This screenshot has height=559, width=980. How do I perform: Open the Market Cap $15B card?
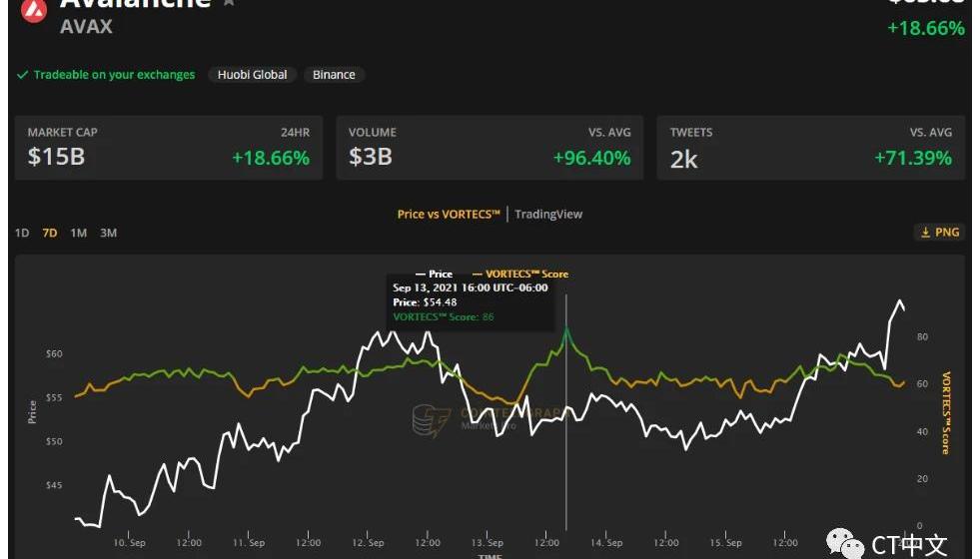pyautogui.click(x=168, y=148)
